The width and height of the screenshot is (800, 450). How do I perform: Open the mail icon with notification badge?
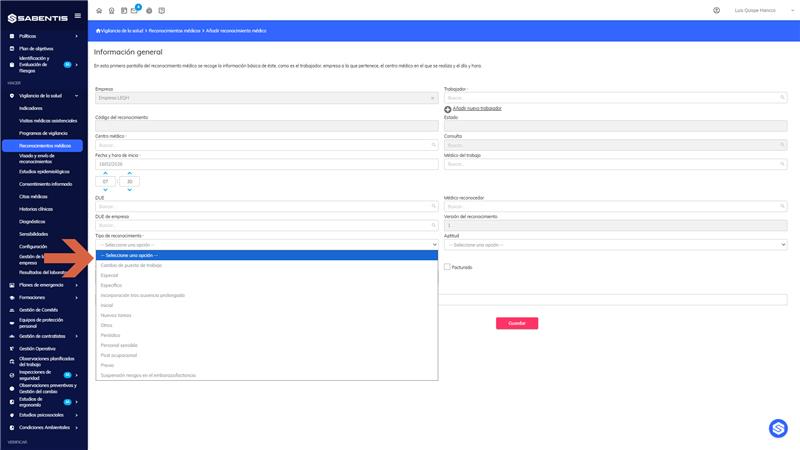pos(135,10)
